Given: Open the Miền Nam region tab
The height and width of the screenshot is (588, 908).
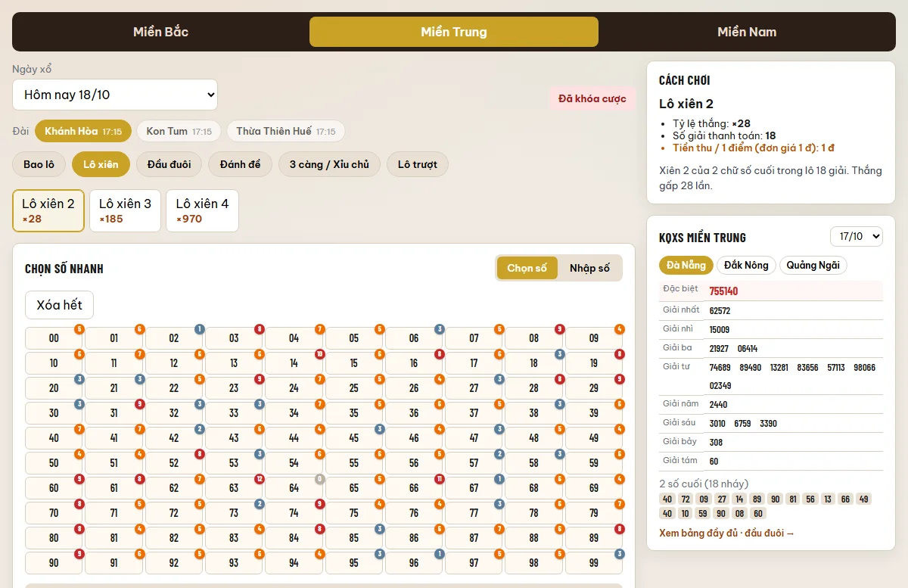Looking at the screenshot, I should [x=747, y=32].
